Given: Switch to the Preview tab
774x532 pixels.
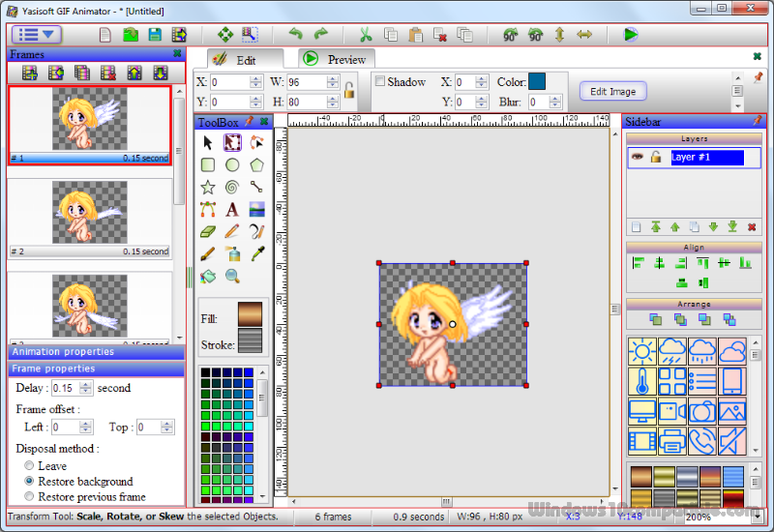Looking at the screenshot, I should (337, 59).
